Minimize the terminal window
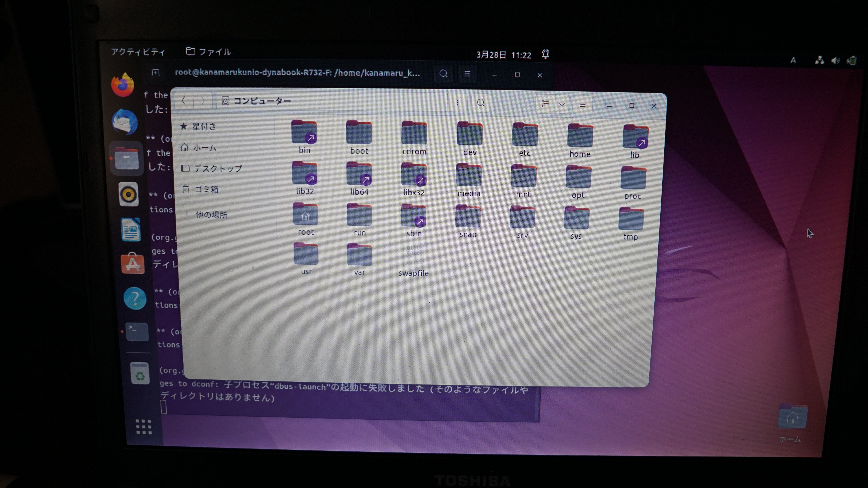 point(494,75)
